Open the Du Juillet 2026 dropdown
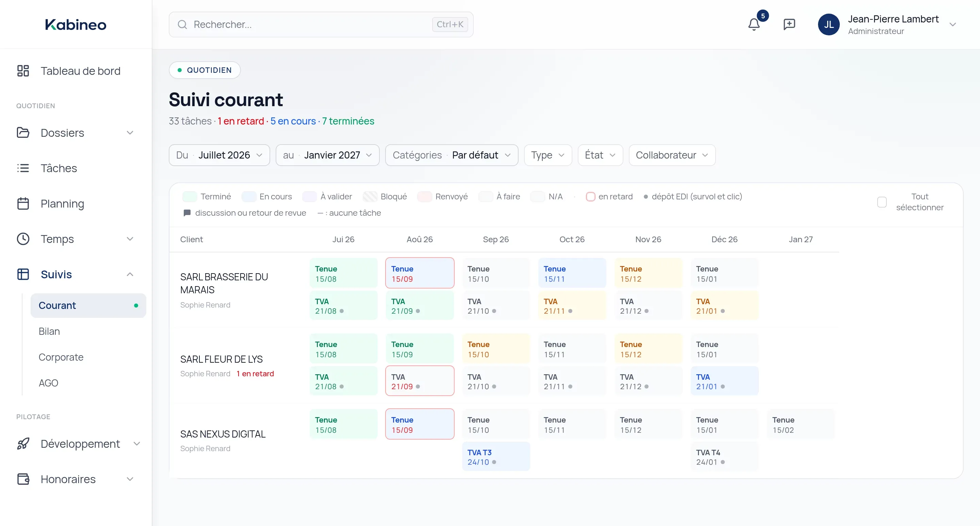Screen dimensions: 980x526 219,155
